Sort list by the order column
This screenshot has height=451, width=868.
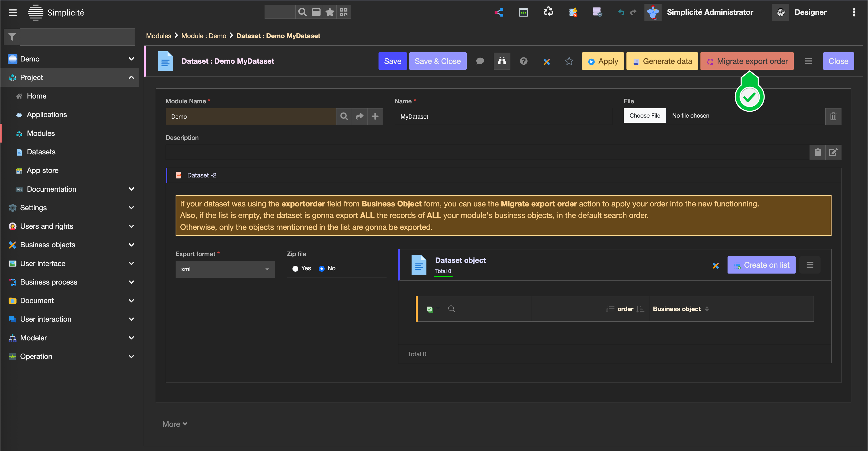[x=625, y=309]
